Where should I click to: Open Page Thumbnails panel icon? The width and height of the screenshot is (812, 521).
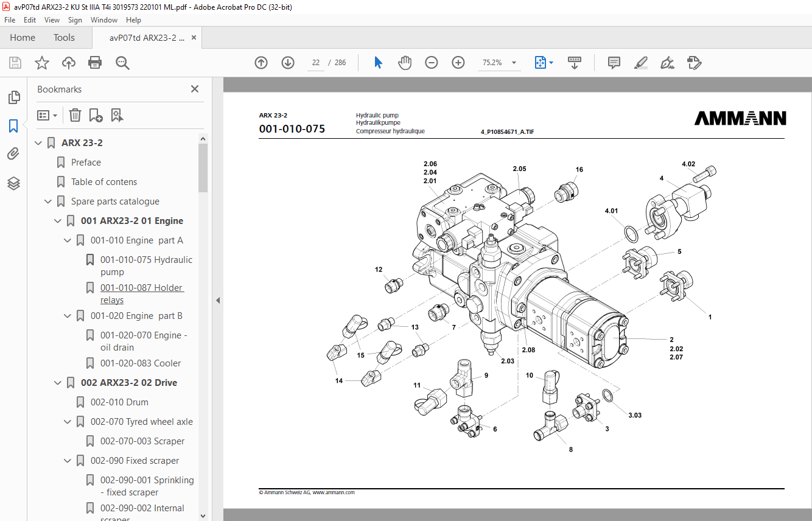13,97
